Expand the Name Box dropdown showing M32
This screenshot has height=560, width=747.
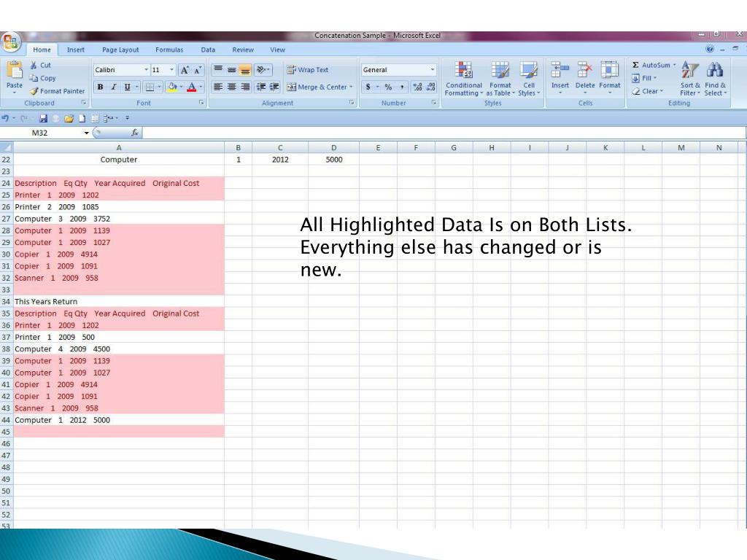click(x=86, y=133)
